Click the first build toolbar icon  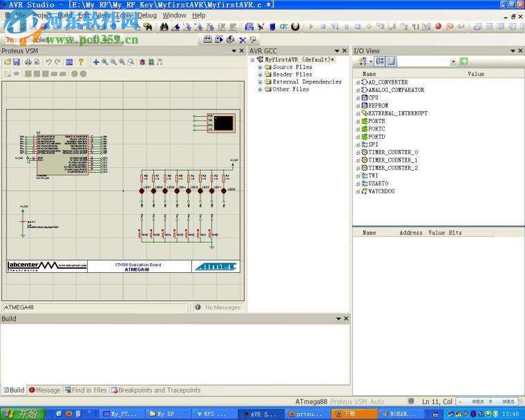[x=208, y=39]
